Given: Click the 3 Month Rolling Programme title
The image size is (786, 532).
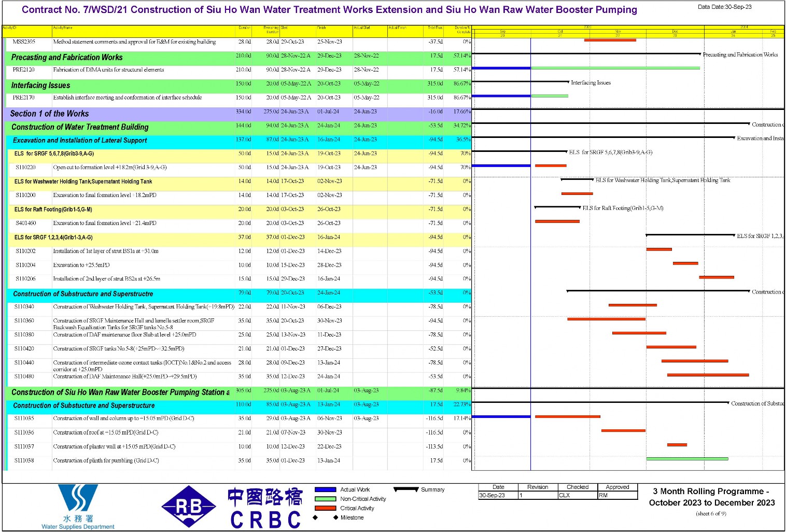Looking at the screenshot, I should pos(712,497).
